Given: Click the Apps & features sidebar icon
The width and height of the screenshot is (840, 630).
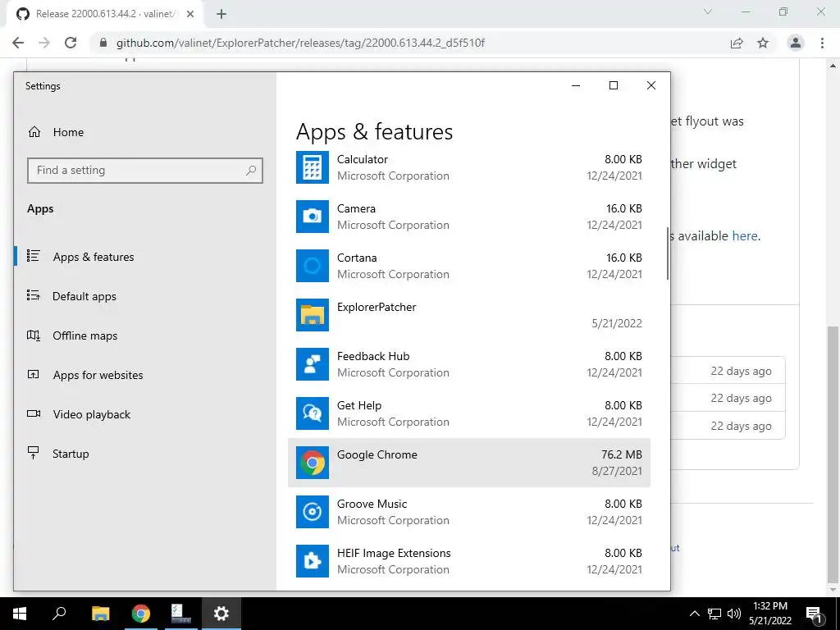Looking at the screenshot, I should pos(33,256).
